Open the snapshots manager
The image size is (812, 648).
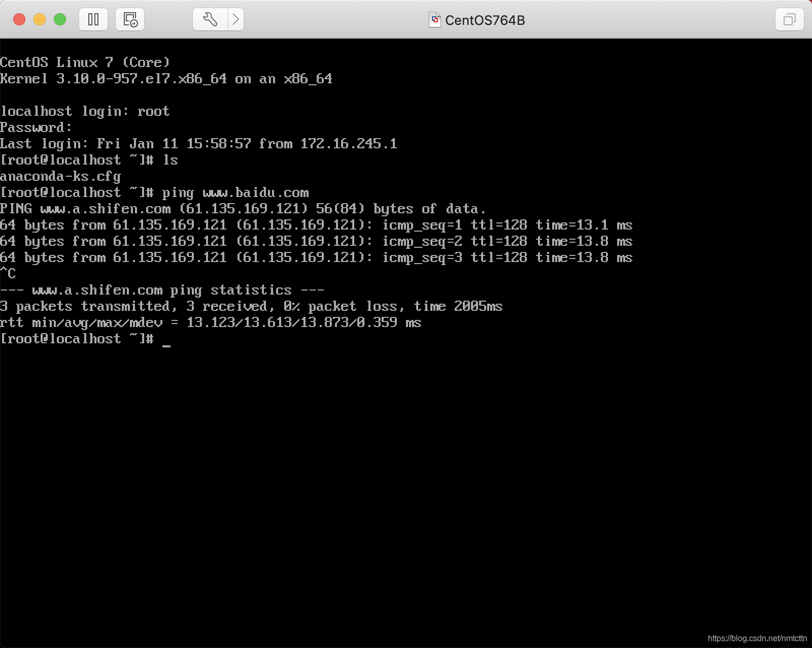130,20
